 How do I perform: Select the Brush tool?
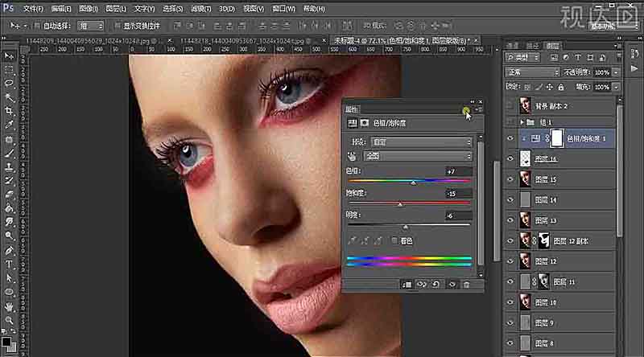[9, 153]
